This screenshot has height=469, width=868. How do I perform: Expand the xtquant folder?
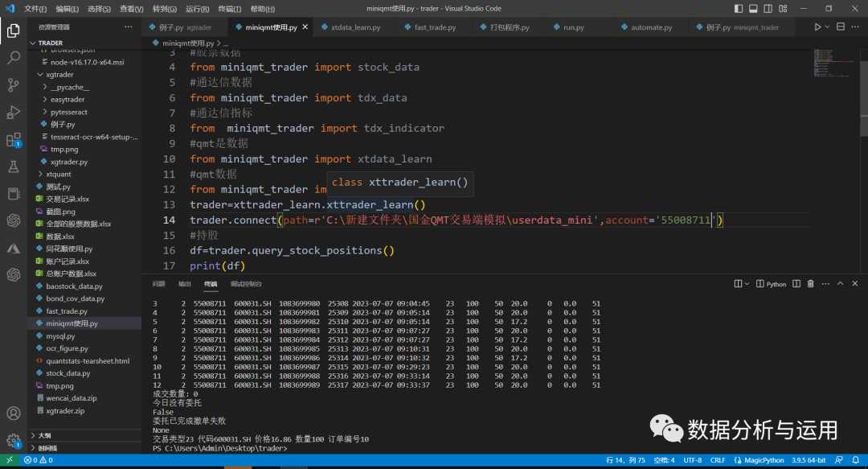(x=58, y=174)
